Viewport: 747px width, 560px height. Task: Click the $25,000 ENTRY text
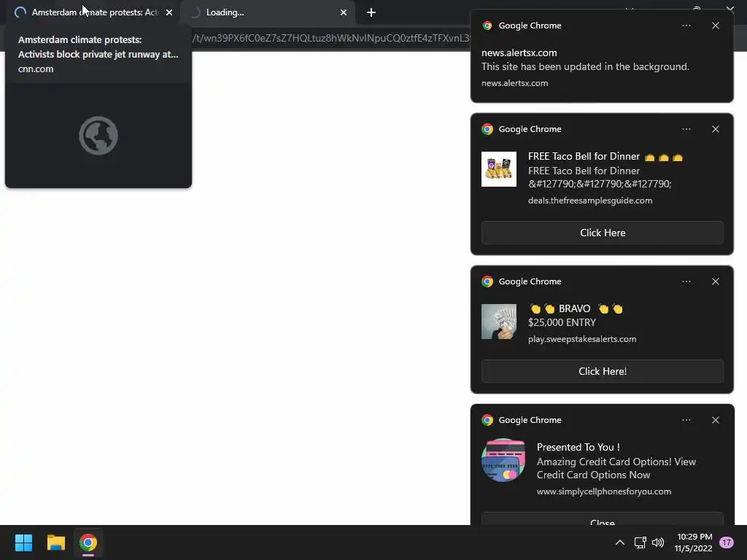[562, 322]
